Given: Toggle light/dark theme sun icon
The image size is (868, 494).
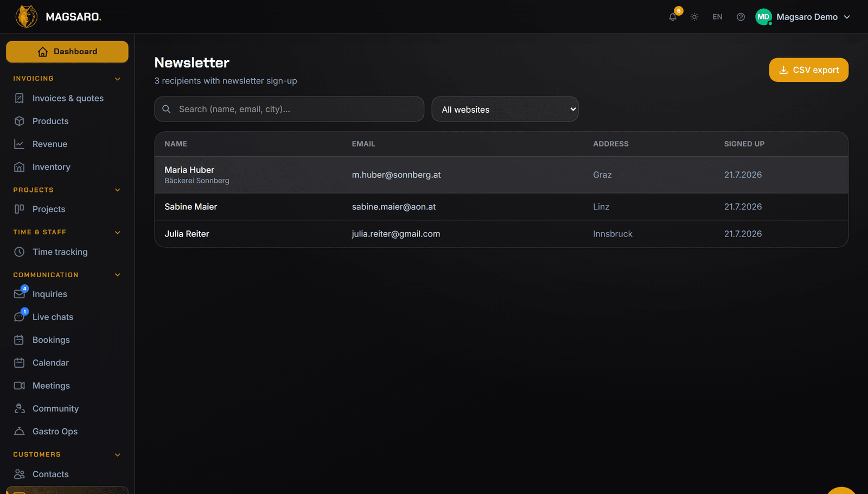Looking at the screenshot, I should pos(694,17).
